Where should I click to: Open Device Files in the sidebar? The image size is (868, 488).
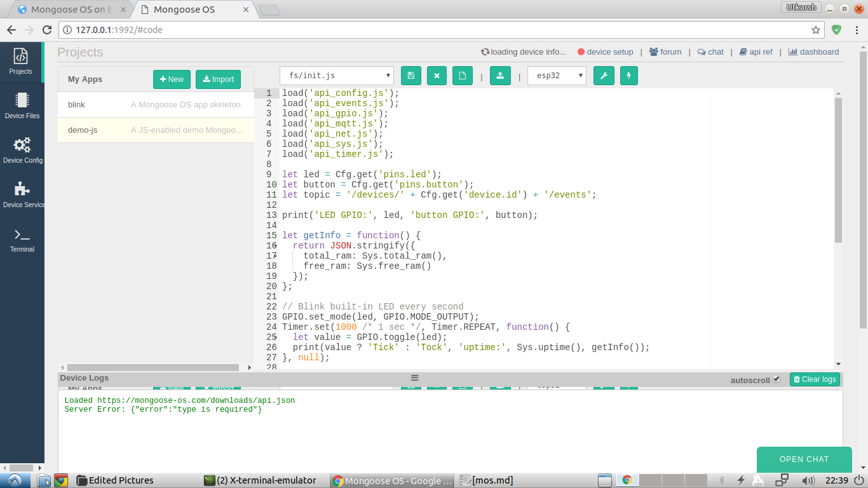[22, 105]
